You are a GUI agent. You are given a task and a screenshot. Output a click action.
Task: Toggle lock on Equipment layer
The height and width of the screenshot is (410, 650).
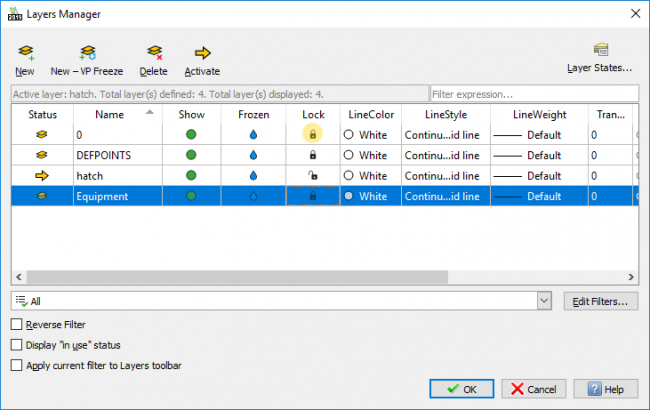313,196
